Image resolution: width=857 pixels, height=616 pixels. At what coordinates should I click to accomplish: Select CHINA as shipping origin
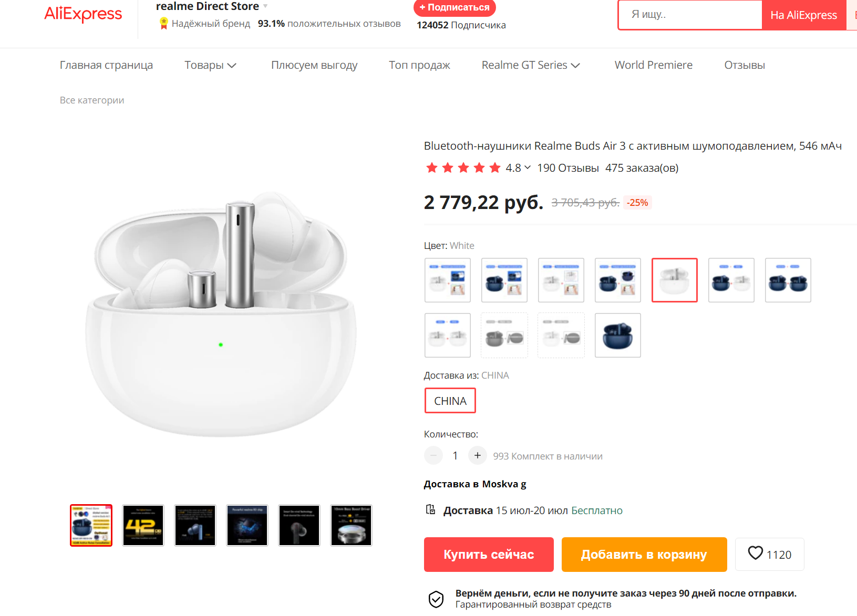pyautogui.click(x=450, y=401)
